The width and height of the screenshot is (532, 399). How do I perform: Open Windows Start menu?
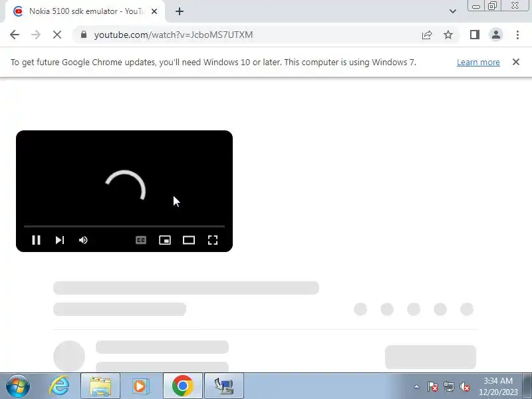[18, 386]
